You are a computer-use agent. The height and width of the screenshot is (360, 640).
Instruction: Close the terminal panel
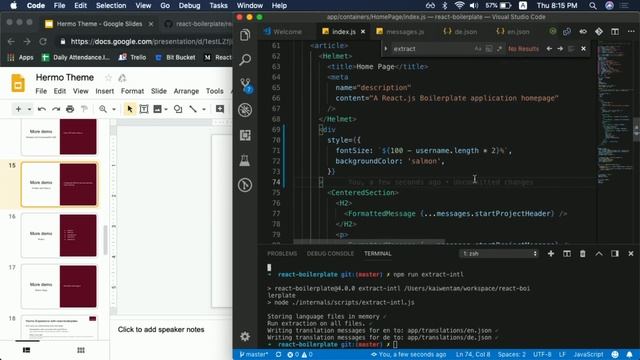point(631,253)
